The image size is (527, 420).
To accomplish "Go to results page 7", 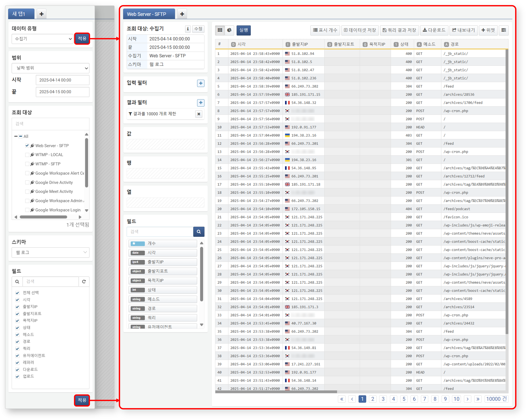I will point(425,399).
